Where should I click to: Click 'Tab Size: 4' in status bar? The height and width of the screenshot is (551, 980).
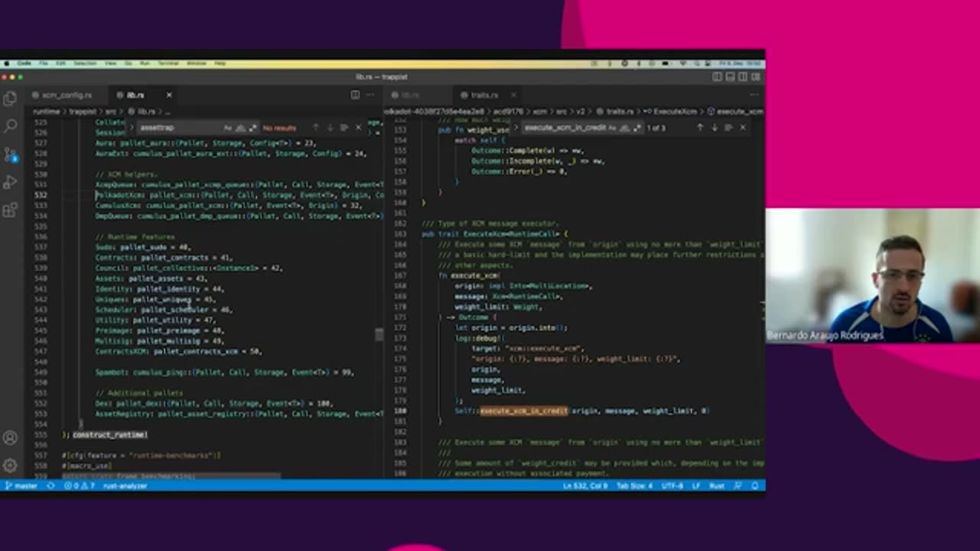pyautogui.click(x=635, y=486)
